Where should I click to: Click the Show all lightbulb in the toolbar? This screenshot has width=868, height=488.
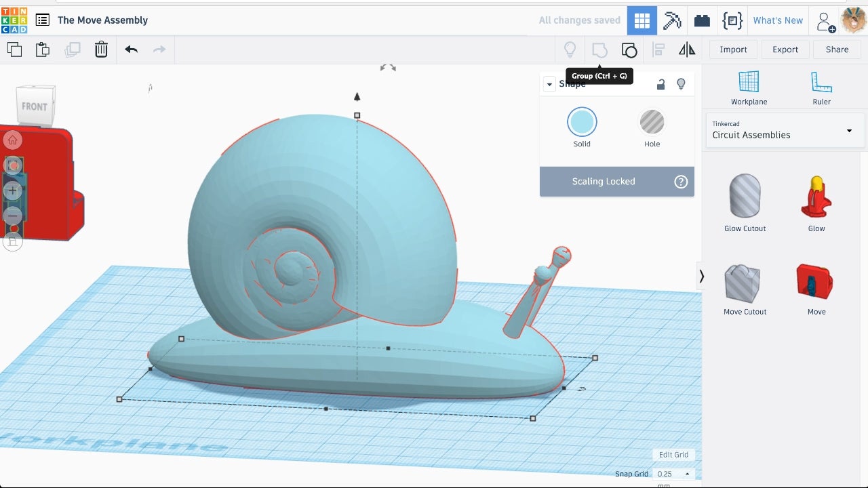point(570,49)
